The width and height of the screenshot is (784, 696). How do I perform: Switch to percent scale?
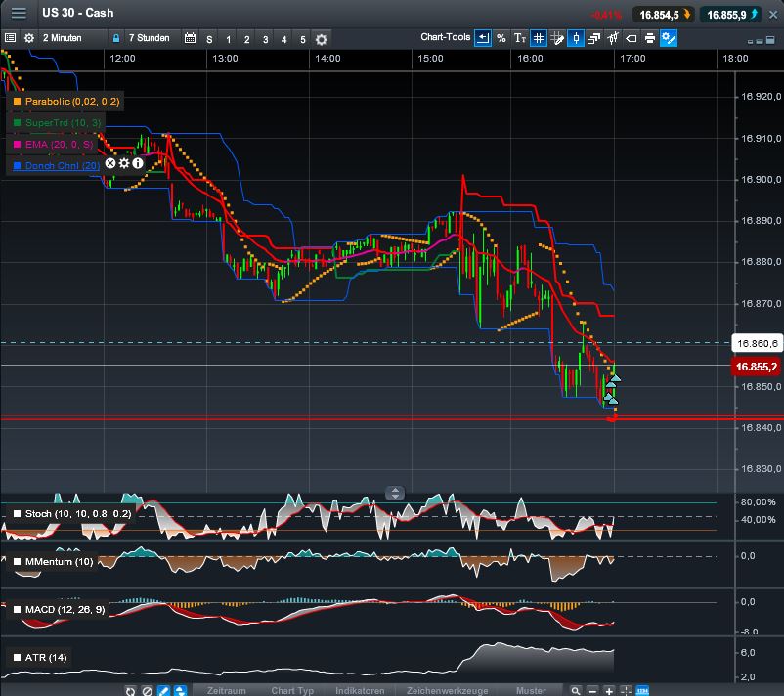[501, 38]
